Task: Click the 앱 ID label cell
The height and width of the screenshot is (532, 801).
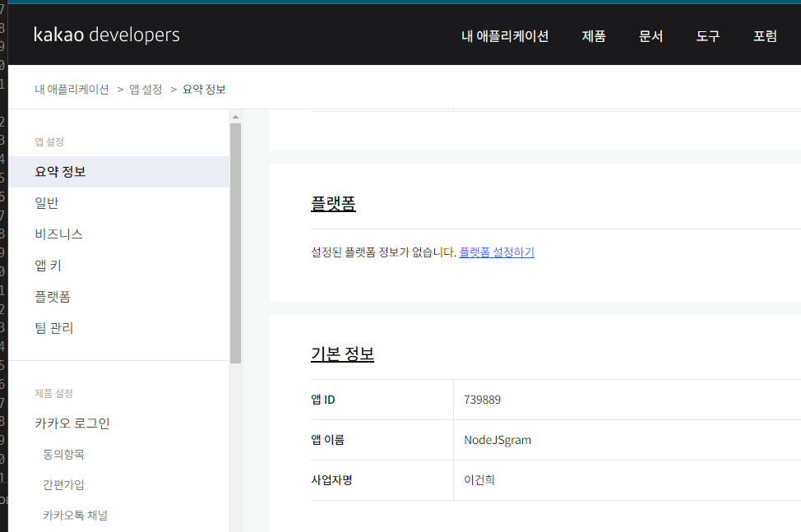Action: [382, 400]
